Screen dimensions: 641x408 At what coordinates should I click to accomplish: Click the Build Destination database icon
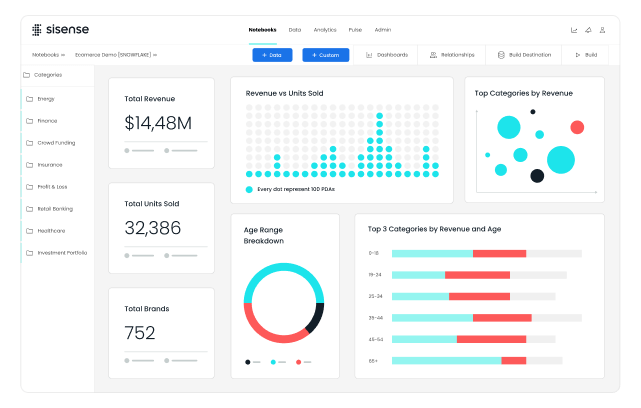pyautogui.click(x=501, y=55)
